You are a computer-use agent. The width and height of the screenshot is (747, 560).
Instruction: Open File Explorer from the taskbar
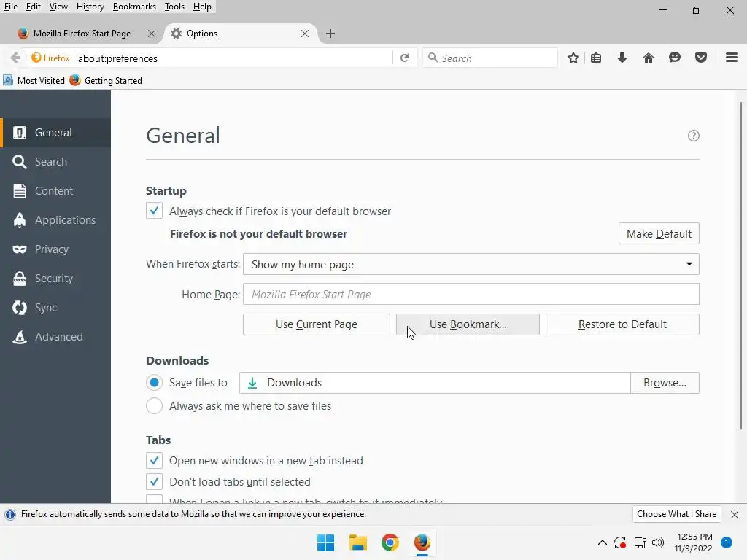[357, 542]
